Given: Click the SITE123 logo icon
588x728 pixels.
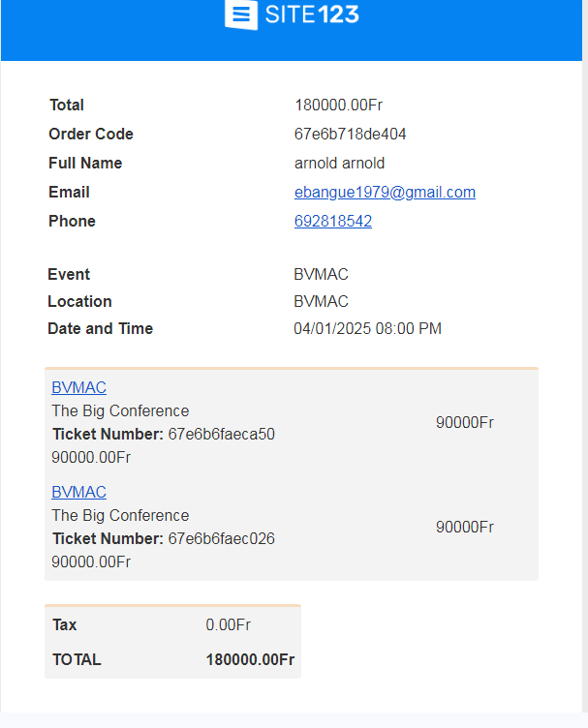Looking at the screenshot, I should [241, 15].
